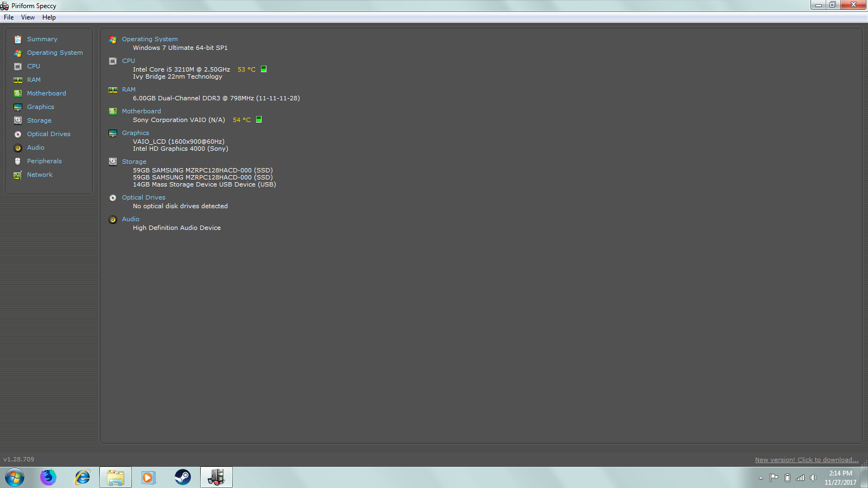Follow the RAM heading link in summary
Screen dimensions: 868x488
coord(129,89)
